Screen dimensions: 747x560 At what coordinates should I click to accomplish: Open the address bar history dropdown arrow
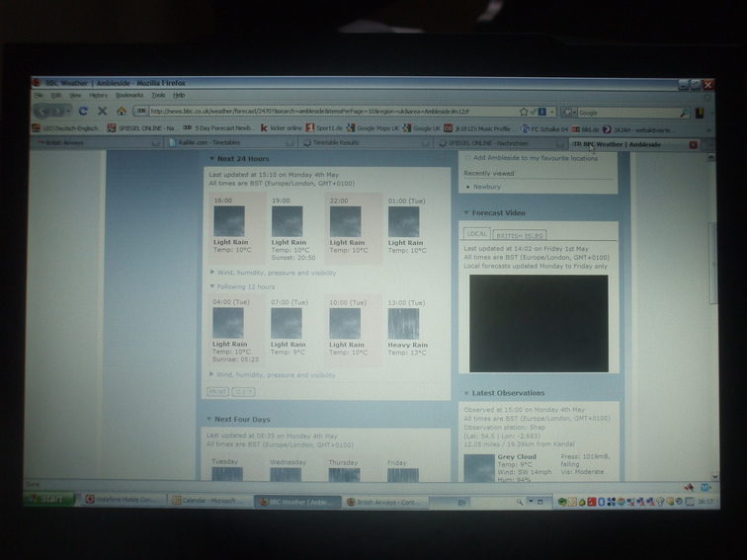[x=552, y=113]
